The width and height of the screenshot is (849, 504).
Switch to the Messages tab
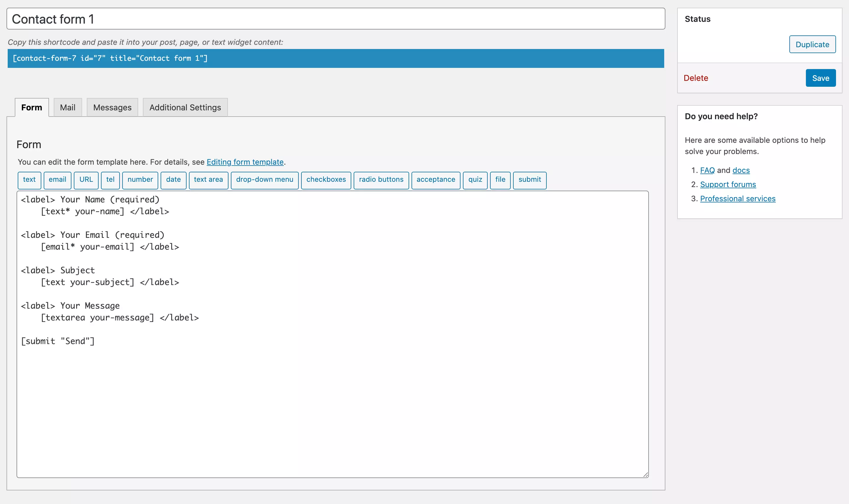click(112, 107)
